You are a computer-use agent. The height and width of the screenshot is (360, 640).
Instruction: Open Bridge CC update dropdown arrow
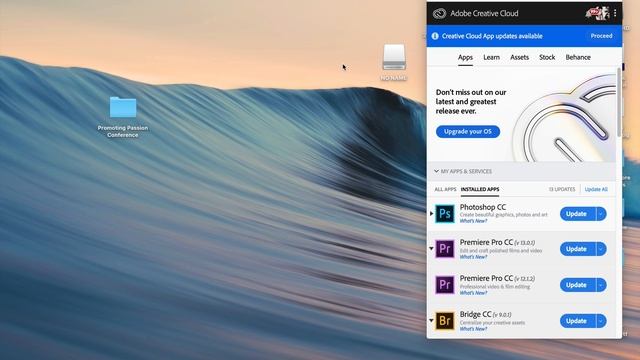pos(601,321)
